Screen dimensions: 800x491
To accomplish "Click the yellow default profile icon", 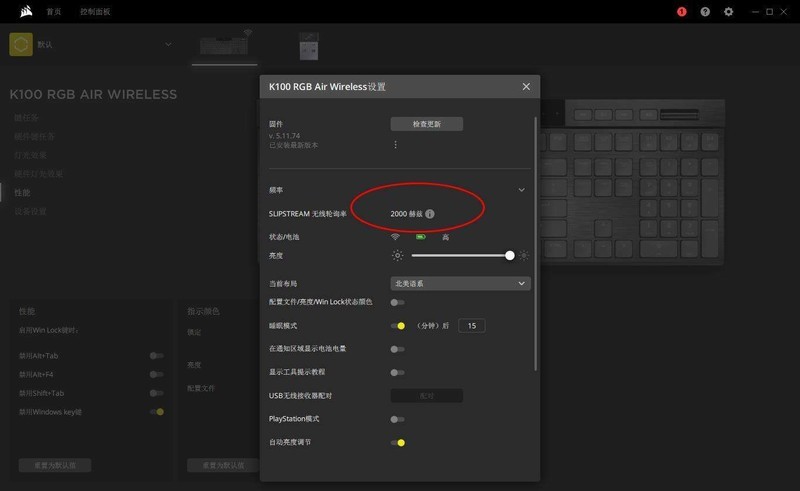I will pos(21,44).
